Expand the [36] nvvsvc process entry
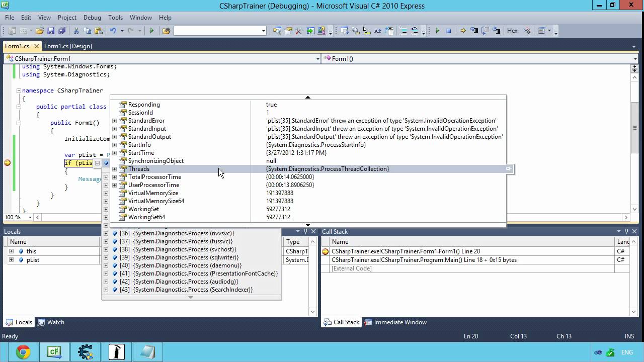This screenshot has height=362, width=644. [106, 233]
